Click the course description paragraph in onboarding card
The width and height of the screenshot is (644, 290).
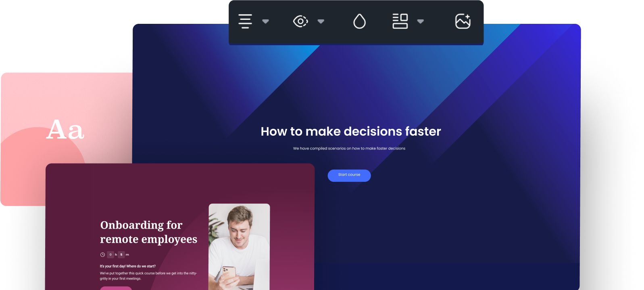148,276
